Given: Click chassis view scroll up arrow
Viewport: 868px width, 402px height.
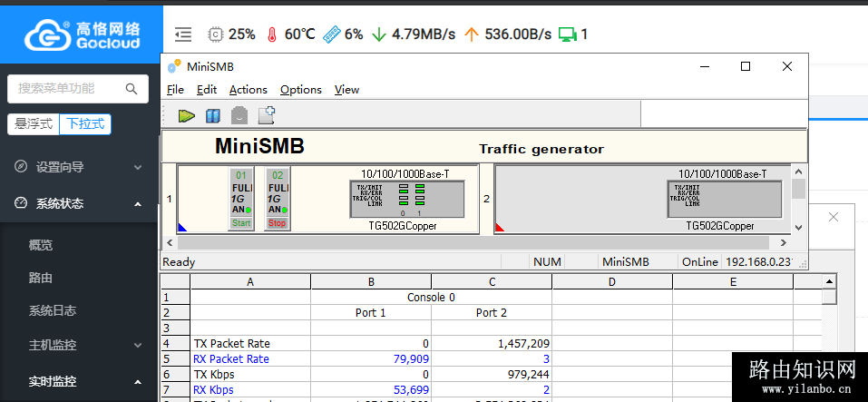Looking at the screenshot, I should (x=798, y=172).
